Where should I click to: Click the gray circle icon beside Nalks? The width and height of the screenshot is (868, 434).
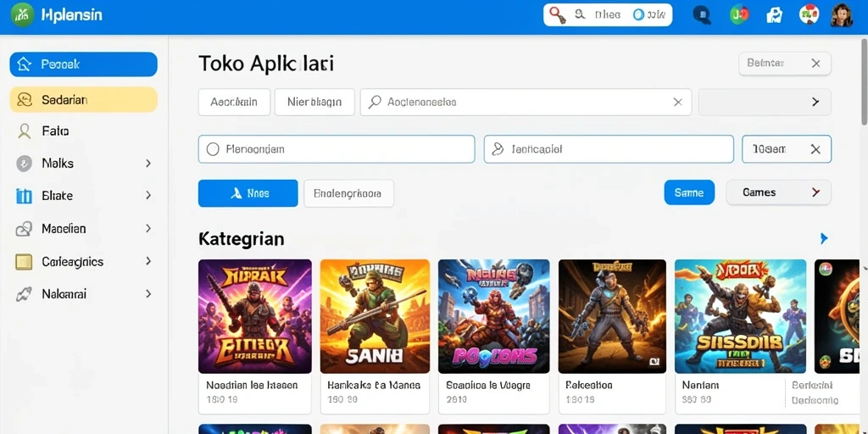click(24, 164)
